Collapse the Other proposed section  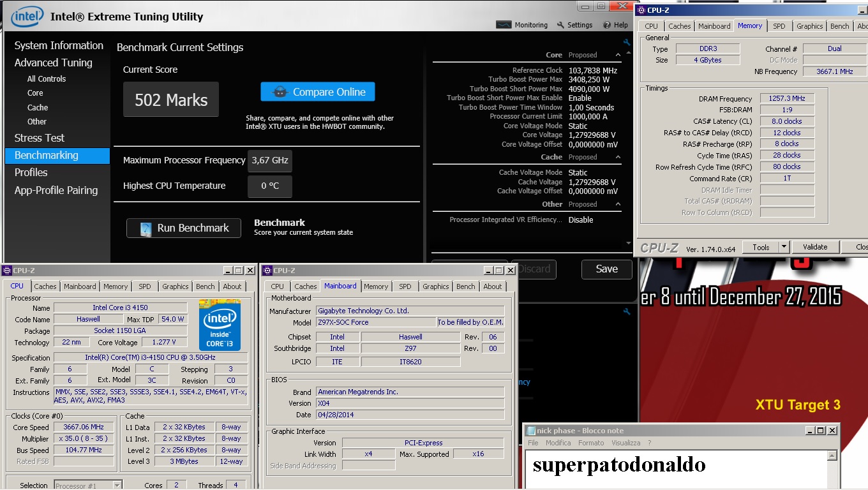618,204
